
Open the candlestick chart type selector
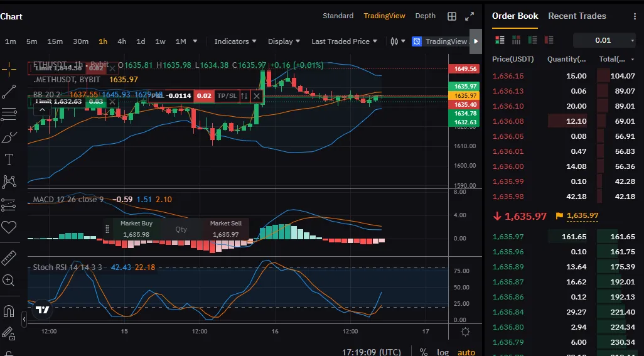coord(397,41)
